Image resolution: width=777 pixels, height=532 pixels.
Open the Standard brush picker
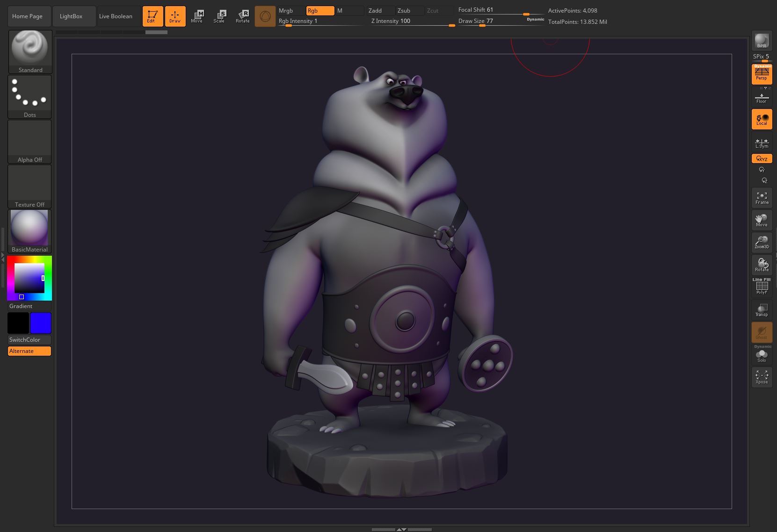(30, 52)
